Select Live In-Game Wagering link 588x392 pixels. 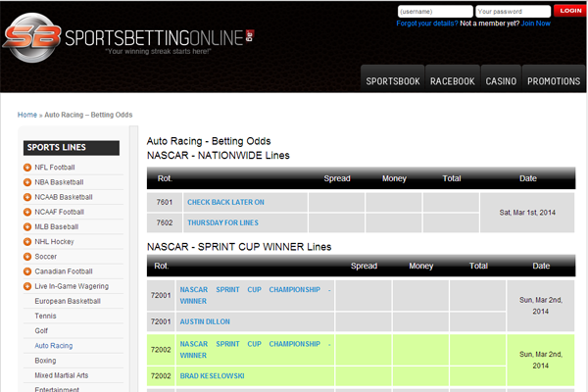click(72, 286)
